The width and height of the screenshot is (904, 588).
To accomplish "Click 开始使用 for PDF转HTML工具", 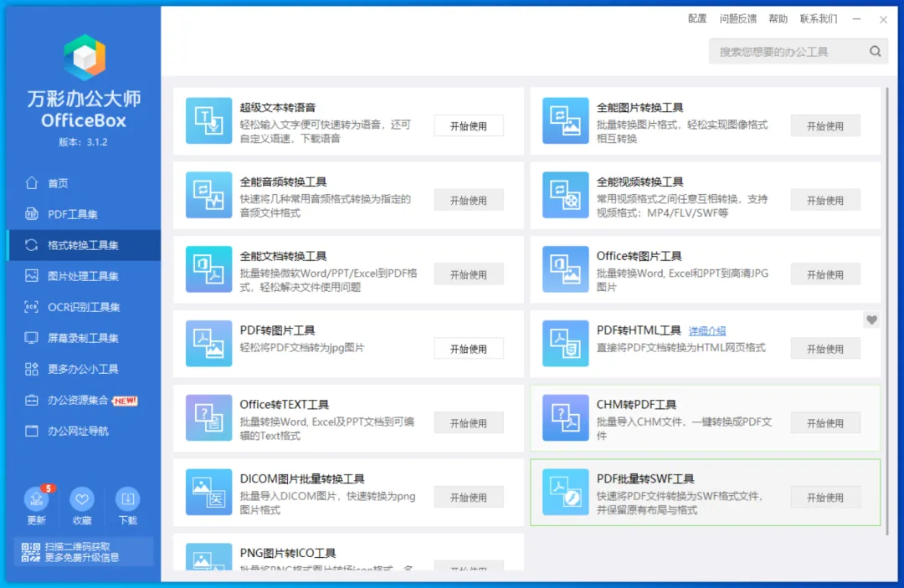I will click(x=825, y=349).
